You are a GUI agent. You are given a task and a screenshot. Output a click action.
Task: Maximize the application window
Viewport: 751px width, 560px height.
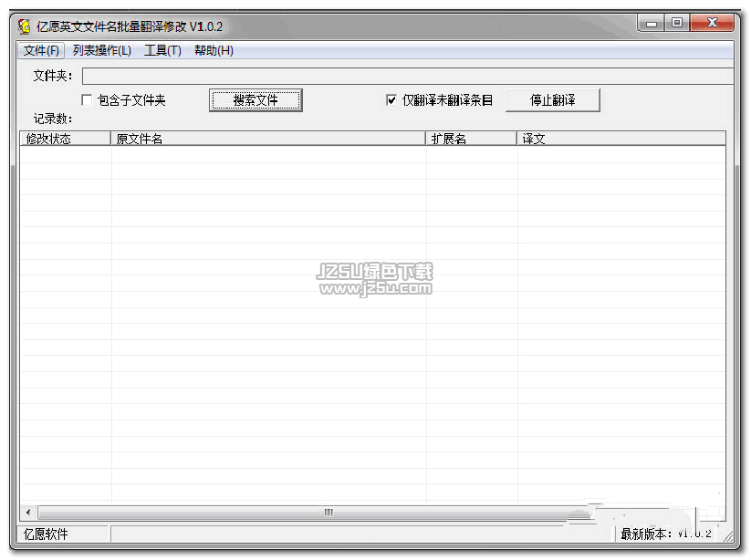coord(677,23)
